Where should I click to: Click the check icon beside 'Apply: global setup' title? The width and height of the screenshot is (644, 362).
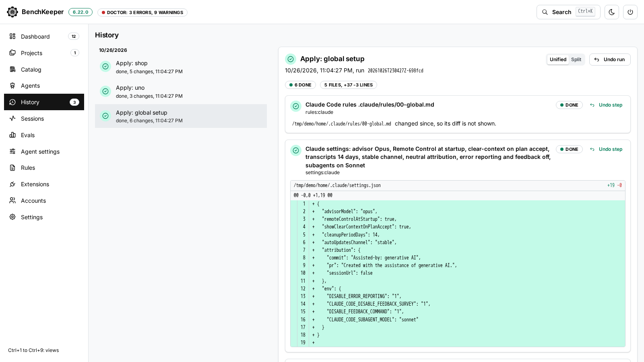291,59
